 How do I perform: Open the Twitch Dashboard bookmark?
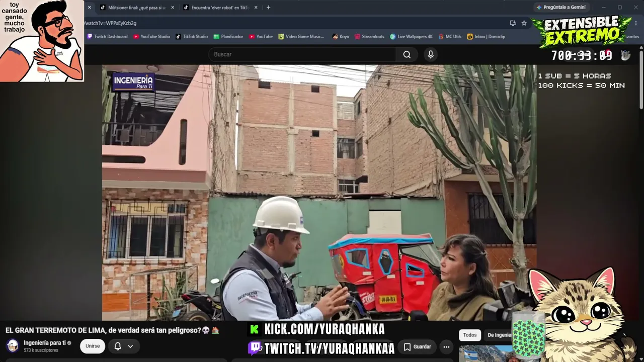point(107,37)
